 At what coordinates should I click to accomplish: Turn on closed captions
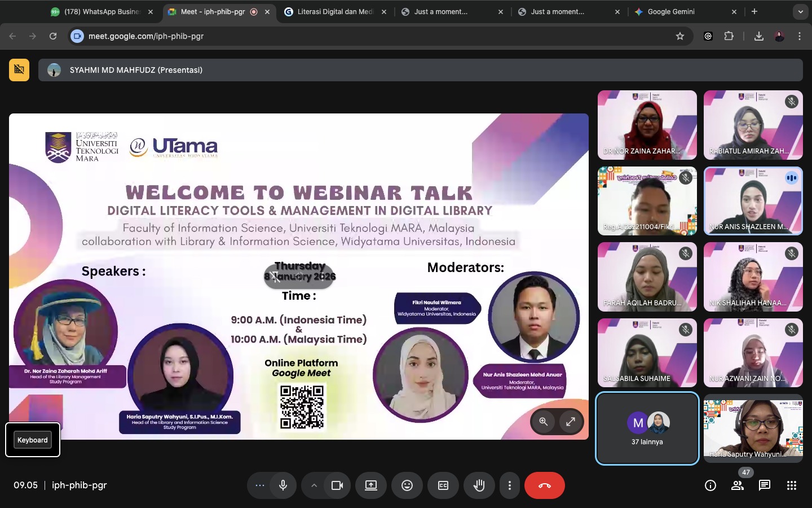443,485
